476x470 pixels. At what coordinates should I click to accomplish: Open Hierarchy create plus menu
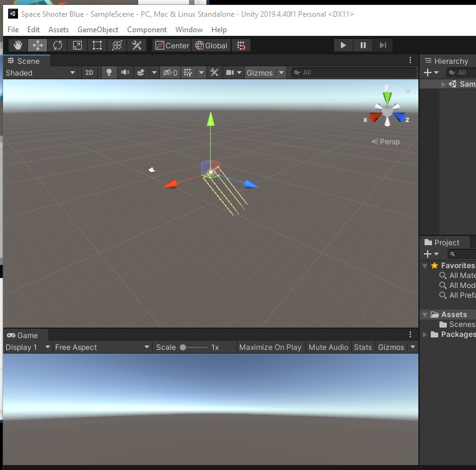(x=431, y=72)
